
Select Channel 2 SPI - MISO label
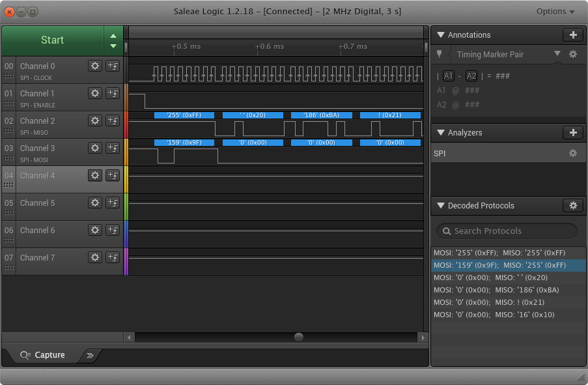(34, 133)
